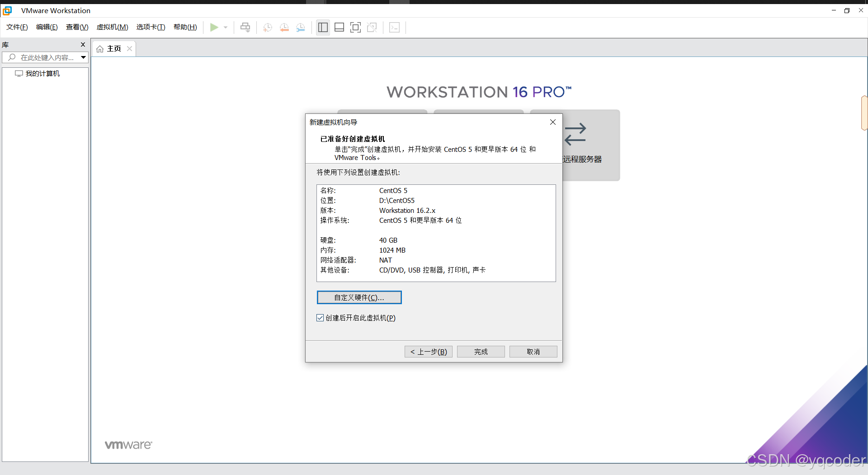
Task: Toggle the library sidebar view icon
Action: coord(323,28)
